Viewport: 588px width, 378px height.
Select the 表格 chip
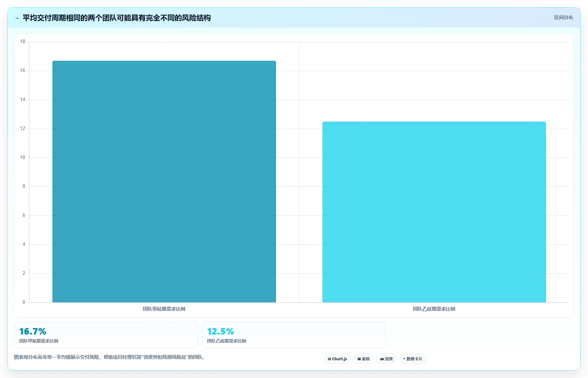coord(364,359)
